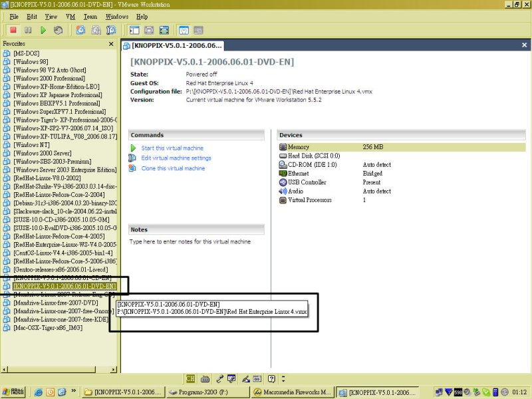Select [Windows 2000 Server] in Favorites
This screenshot has height=399, width=532.
click(x=43, y=154)
